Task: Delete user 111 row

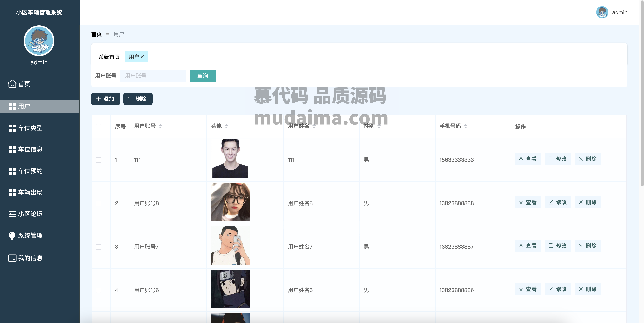Action: click(x=588, y=159)
